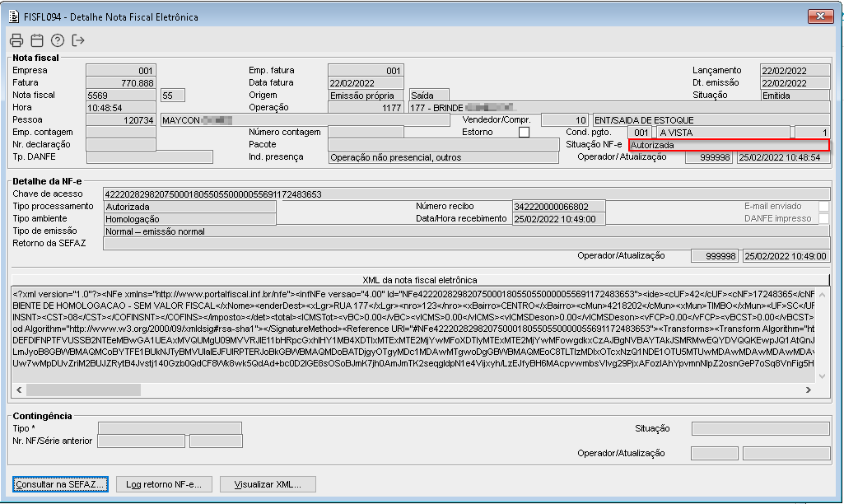Click the XML vertical scroll up arrow
The image size is (844, 504).
click(822, 295)
